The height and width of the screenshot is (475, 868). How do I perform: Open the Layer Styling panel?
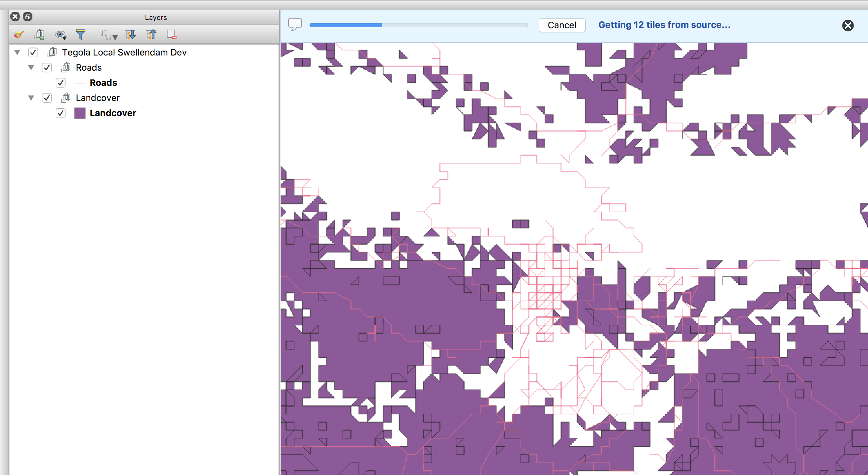click(x=19, y=34)
